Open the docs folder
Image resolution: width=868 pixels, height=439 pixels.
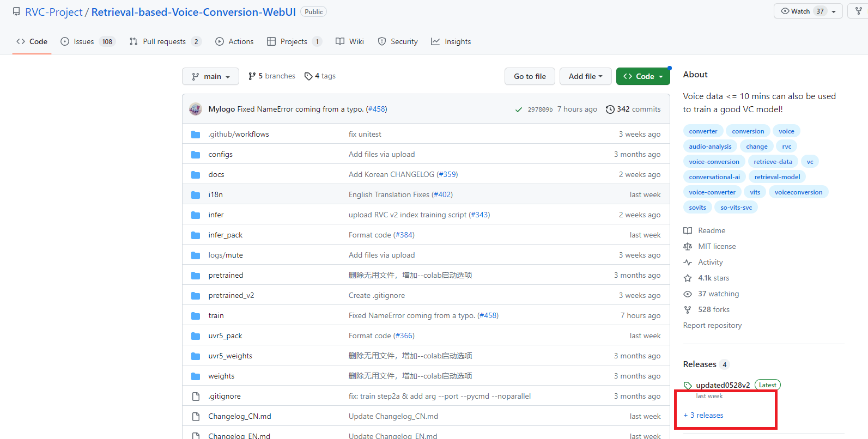[x=216, y=174]
